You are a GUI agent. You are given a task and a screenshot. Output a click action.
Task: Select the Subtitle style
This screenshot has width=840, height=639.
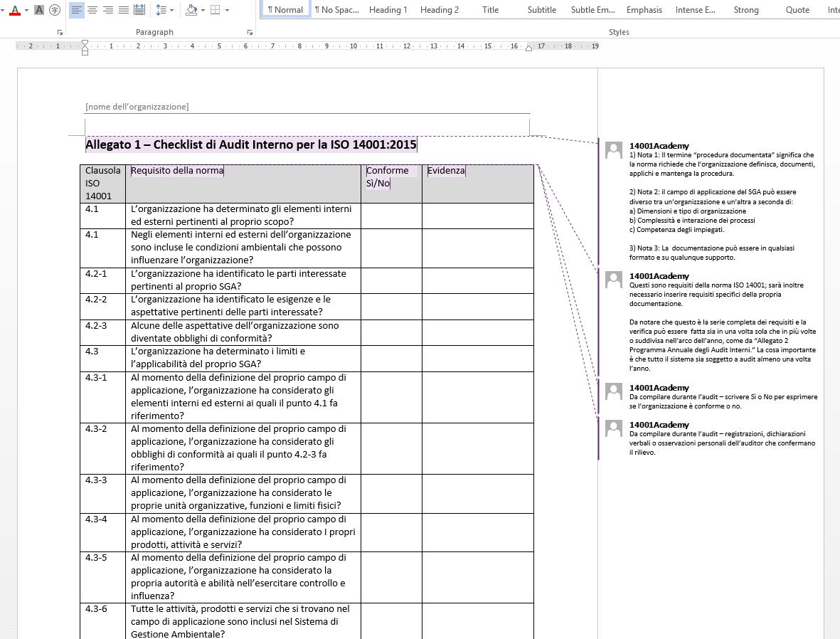[541, 10]
